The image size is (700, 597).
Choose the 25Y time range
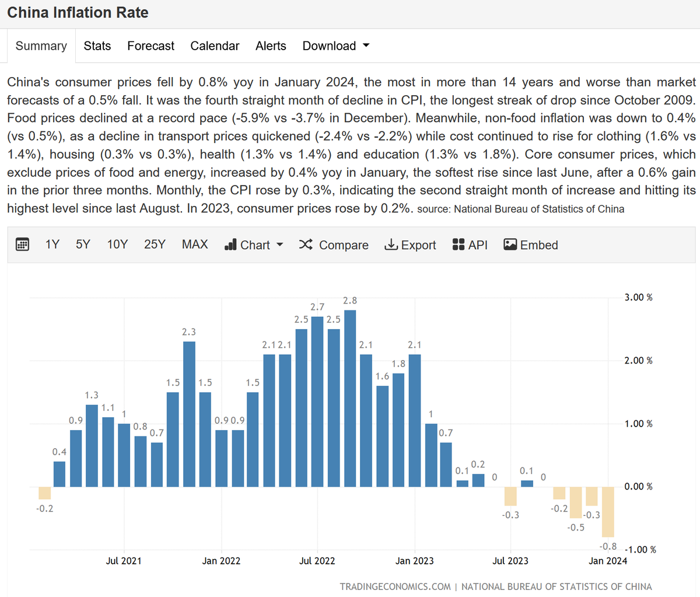click(155, 245)
